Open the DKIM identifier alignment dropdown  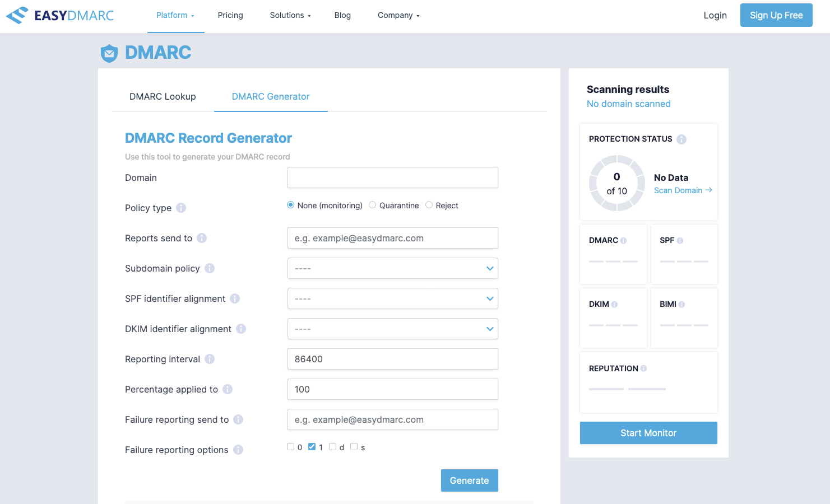[392, 329]
